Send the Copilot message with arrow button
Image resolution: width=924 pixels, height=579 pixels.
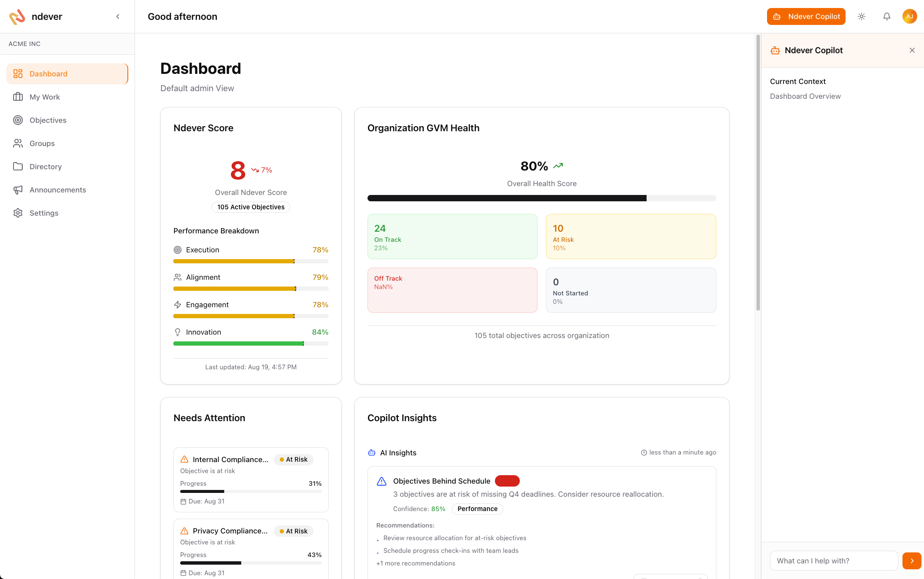tap(912, 561)
